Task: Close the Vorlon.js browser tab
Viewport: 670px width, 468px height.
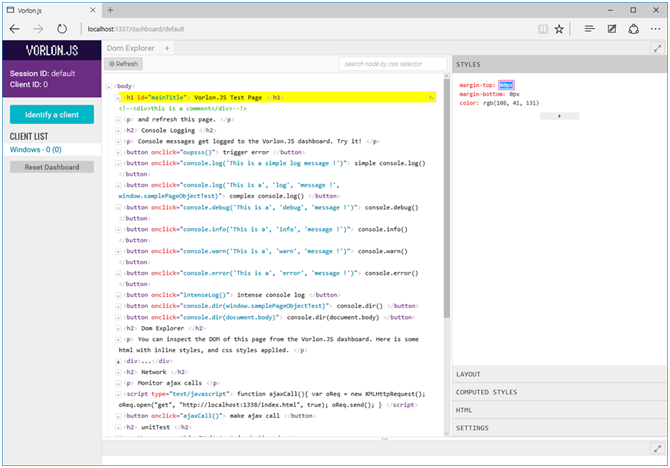Action: 93,10
